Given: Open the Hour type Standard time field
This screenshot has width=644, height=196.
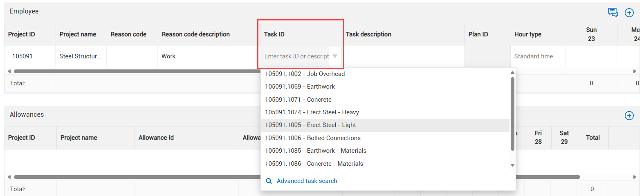Looking at the screenshot, I should click(537, 56).
